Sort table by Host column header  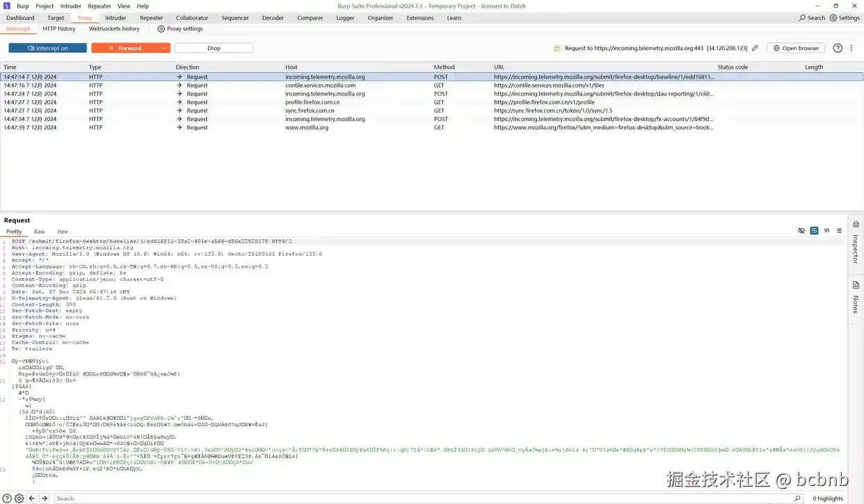291,67
